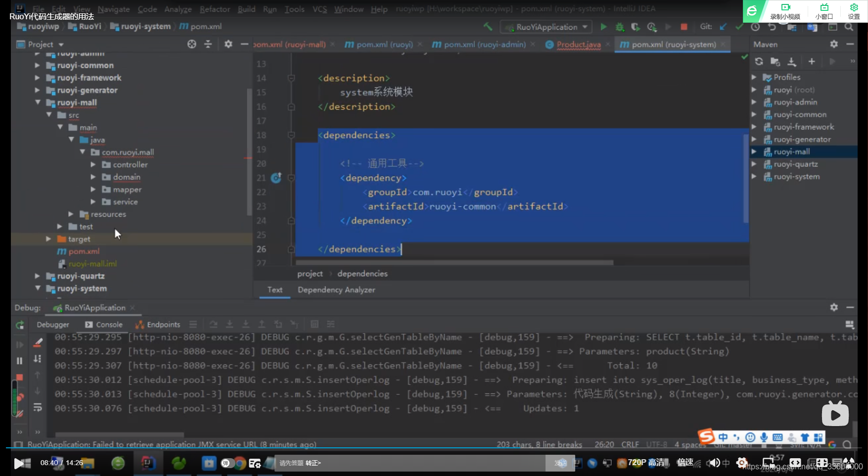Expand ruoyi-quartz in Maven panel

coord(754,164)
